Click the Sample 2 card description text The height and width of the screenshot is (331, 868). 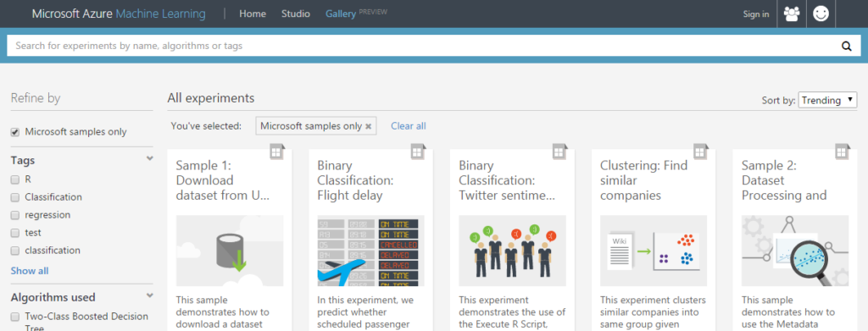[x=788, y=312]
